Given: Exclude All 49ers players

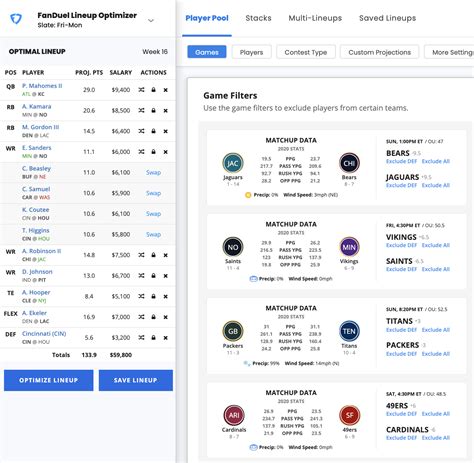Looking at the screenshot, I should point(436,414).
